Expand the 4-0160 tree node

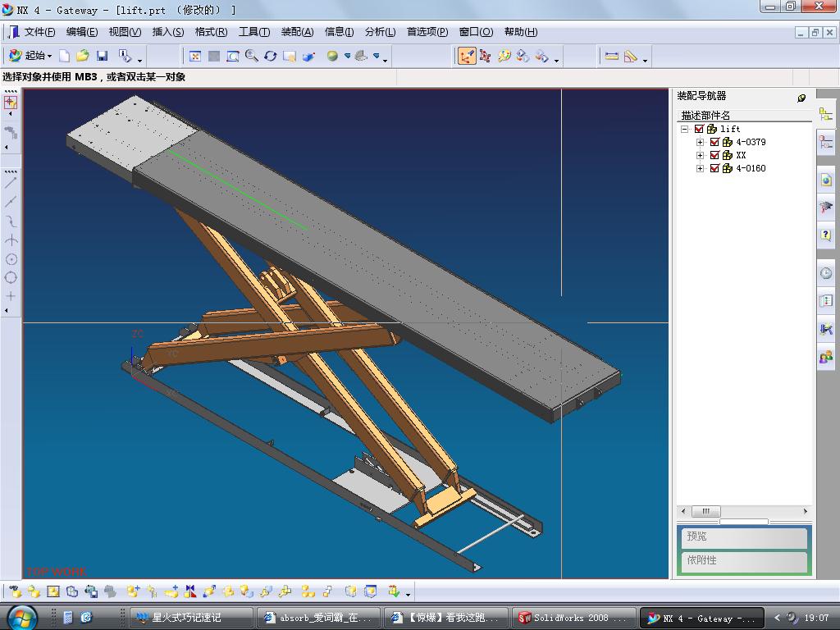(x=701, y=168)
